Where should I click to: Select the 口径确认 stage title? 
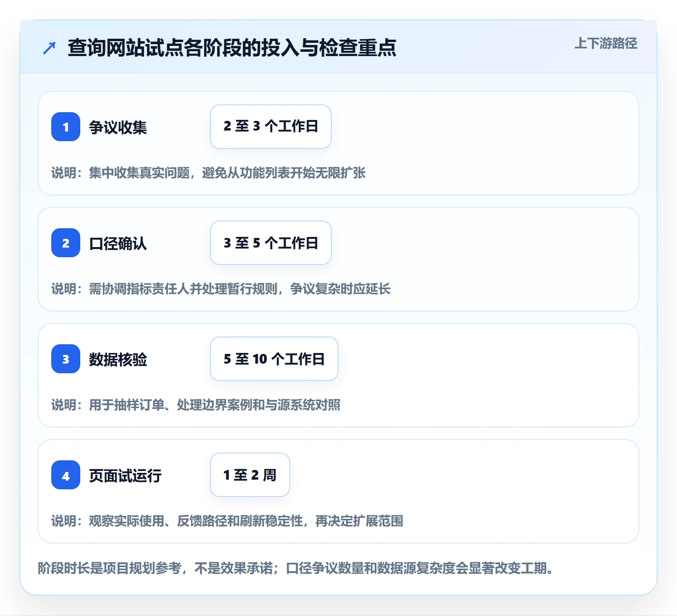118,243
